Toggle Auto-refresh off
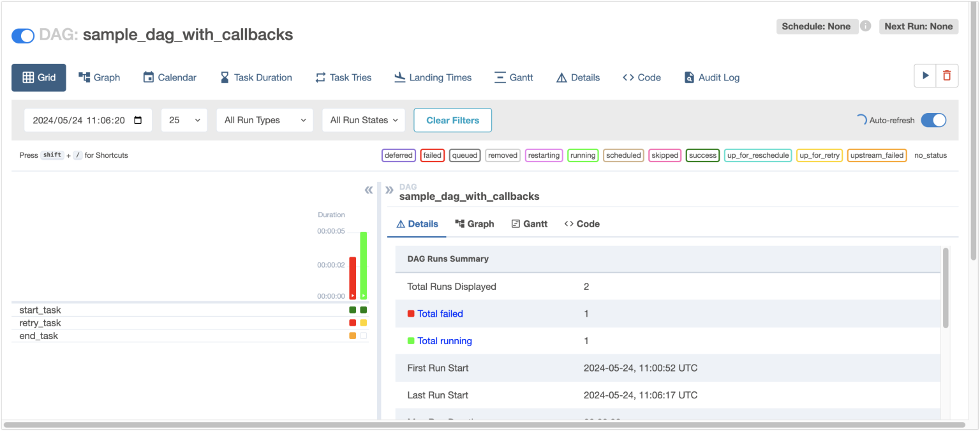This screenshot has width=980, height=431. (933, 120)
